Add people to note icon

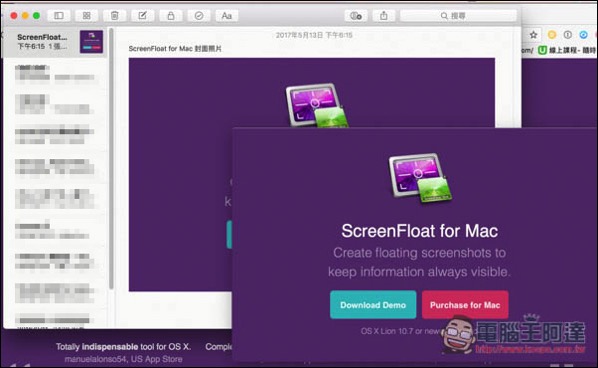[356, 16]
